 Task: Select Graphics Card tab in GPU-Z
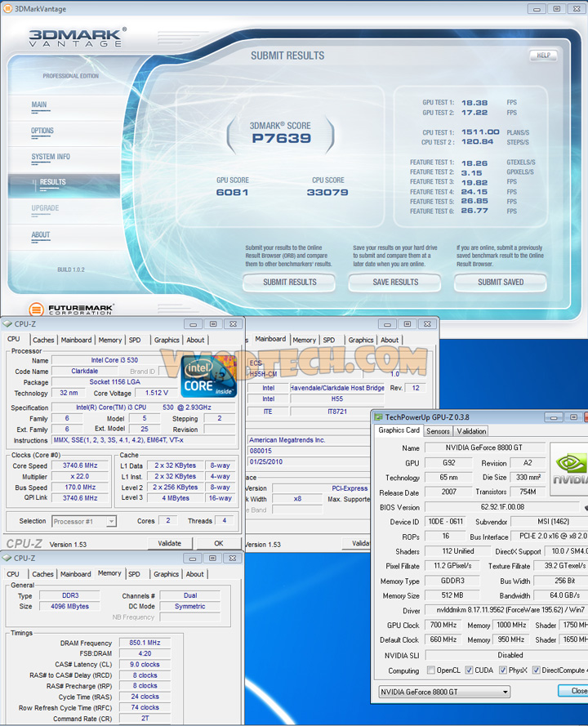click(399, 430)
